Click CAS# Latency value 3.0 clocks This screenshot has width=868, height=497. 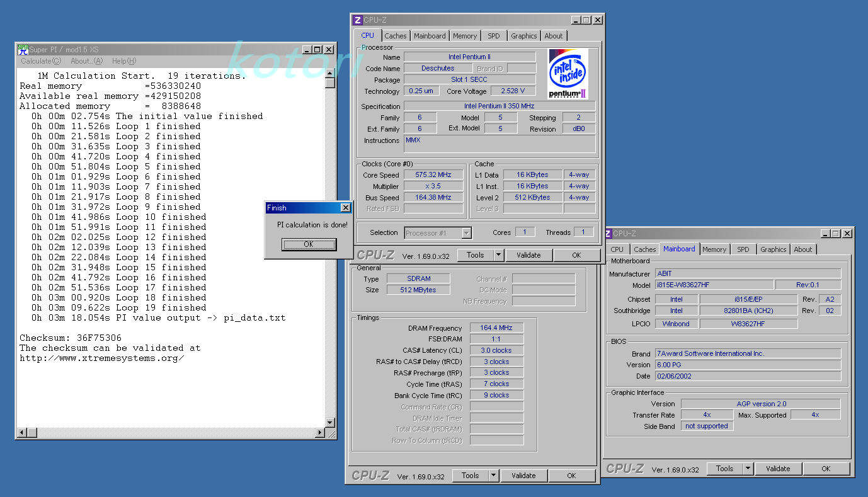[x=496, y=351]
